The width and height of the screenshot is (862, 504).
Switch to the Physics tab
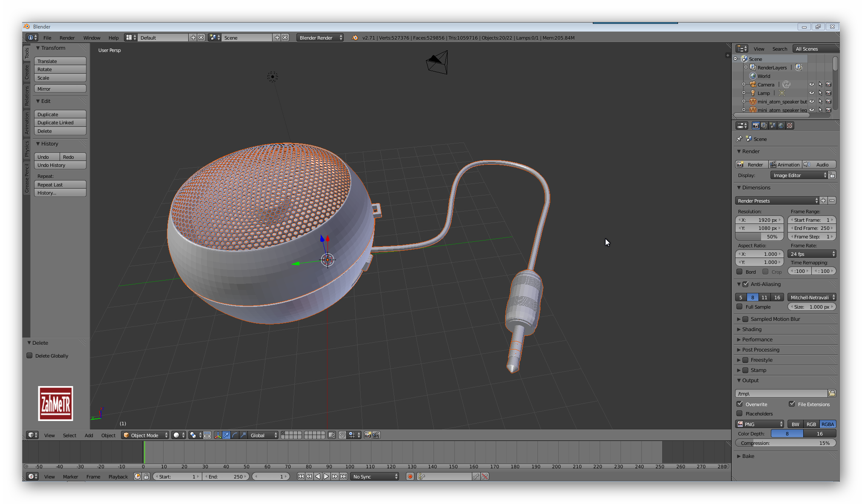27,149
